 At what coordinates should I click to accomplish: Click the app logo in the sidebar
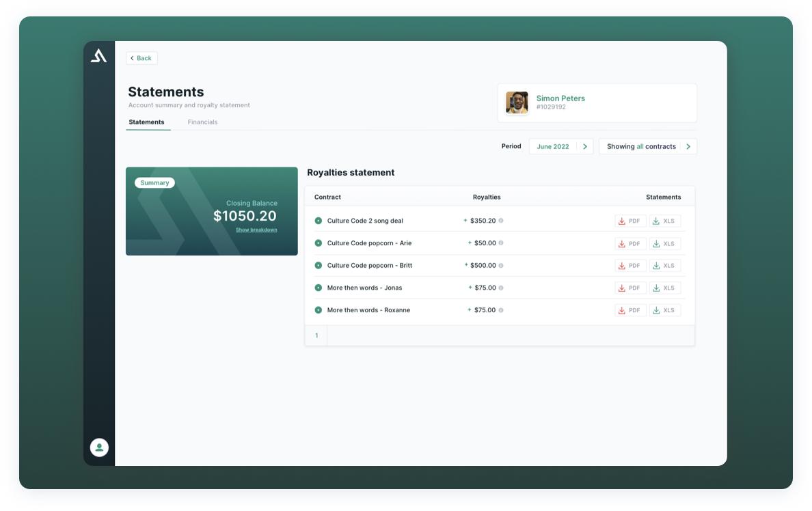tap(99, 56)
